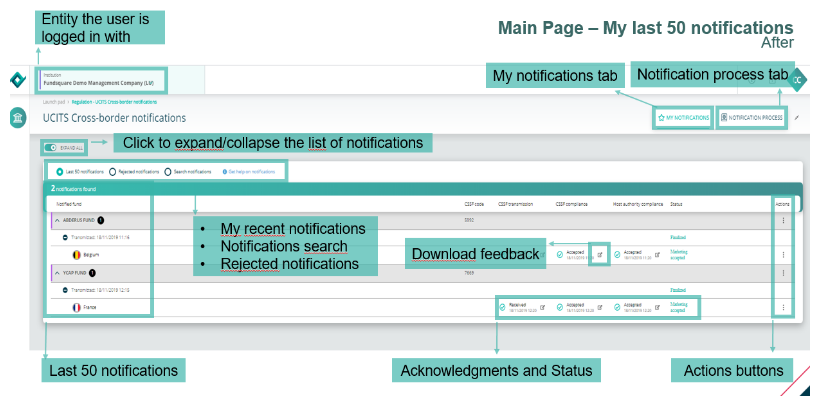Click the Get help on notifications link
This screenshot has height=406, width=825.
click(248, 172)
